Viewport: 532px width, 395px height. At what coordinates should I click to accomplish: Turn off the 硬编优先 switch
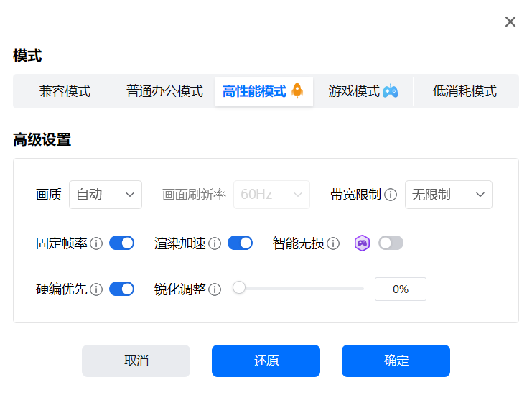point(122,289)
